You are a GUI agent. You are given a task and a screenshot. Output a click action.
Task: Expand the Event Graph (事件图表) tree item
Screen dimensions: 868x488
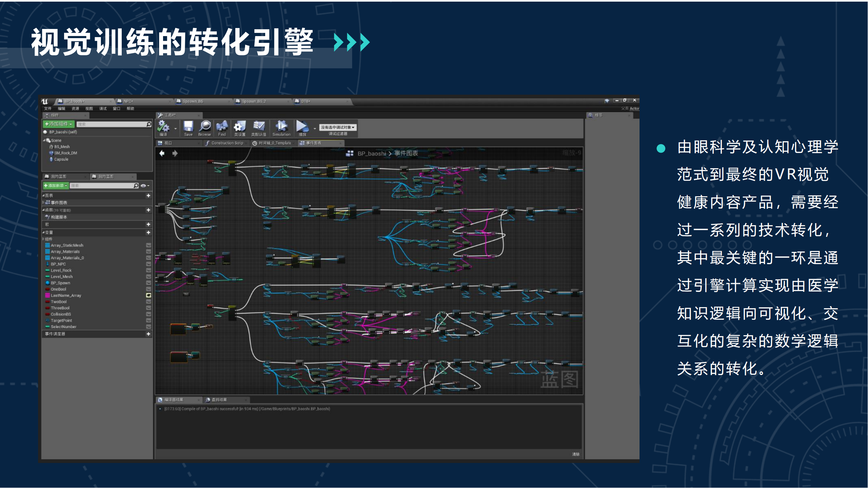[x=44, y=202]
